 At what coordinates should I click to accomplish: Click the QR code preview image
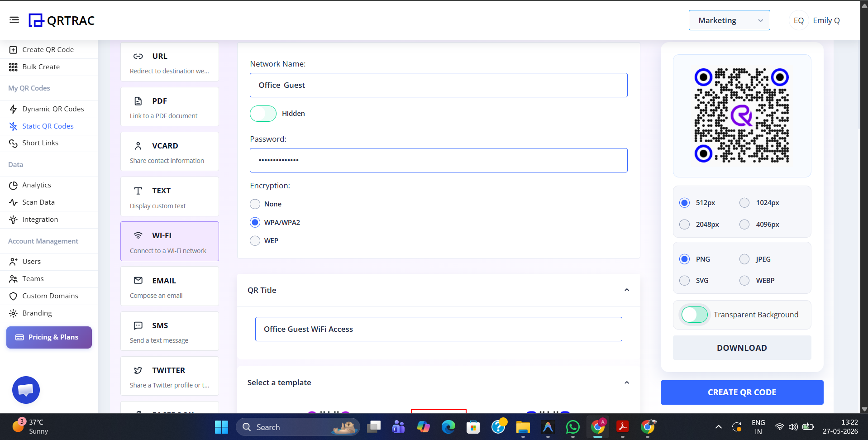[742, 115]
